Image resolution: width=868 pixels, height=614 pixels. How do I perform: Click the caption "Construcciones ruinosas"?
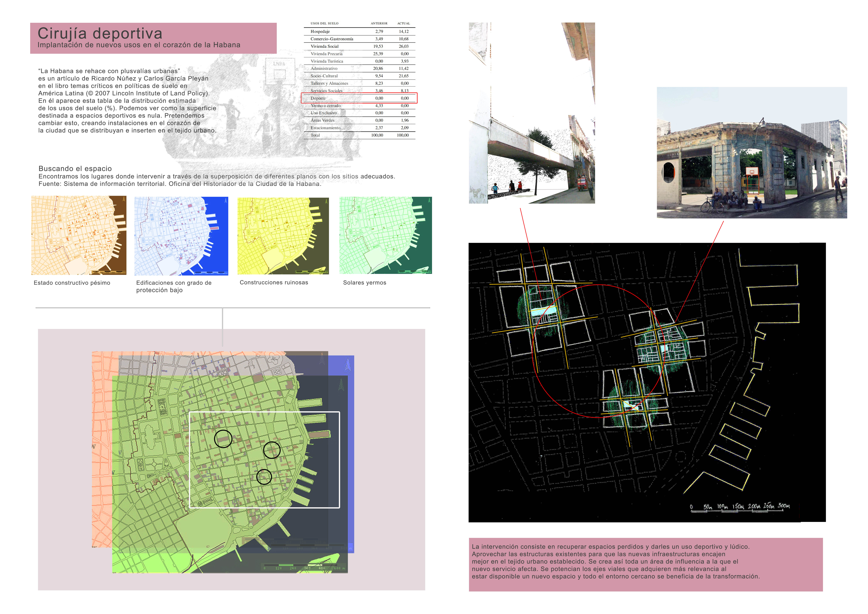(274, 283)
